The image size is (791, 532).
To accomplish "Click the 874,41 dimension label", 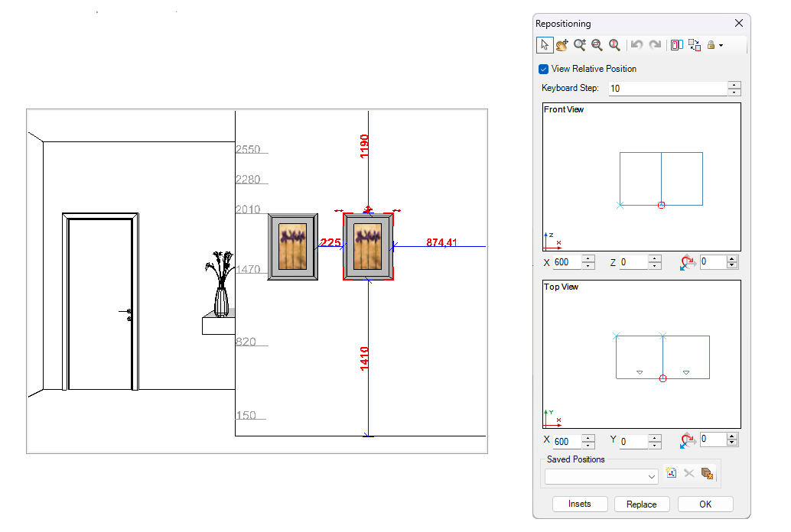I will [441, 242].
